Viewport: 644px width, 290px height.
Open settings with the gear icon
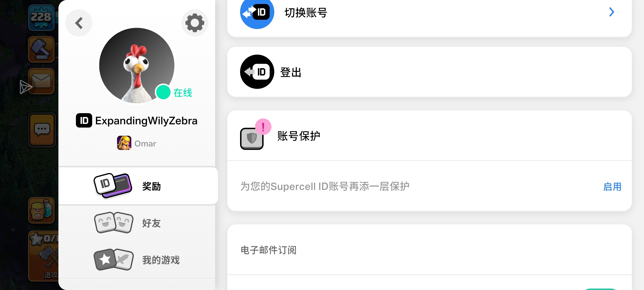pyautogui.click(x=194, y=23)
